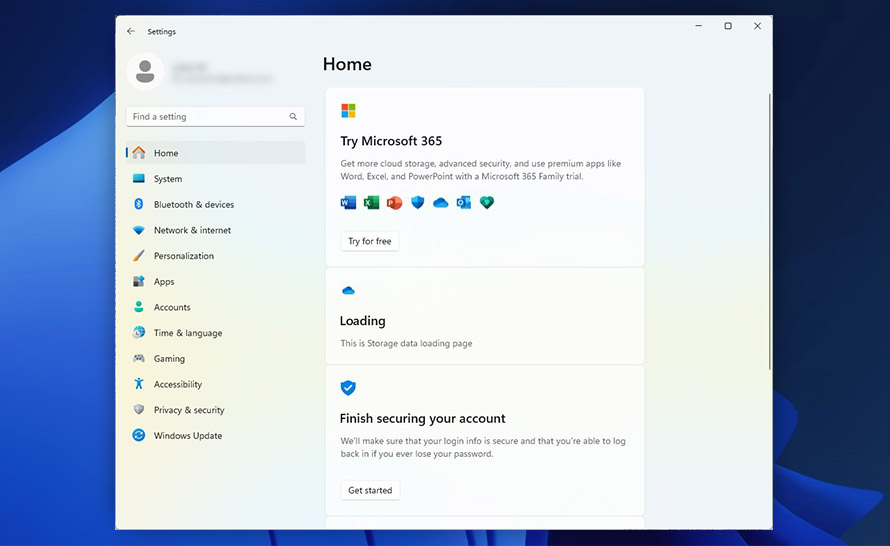890x546 pixels.
Task: Minimize the Settings window
Action: 699,26
